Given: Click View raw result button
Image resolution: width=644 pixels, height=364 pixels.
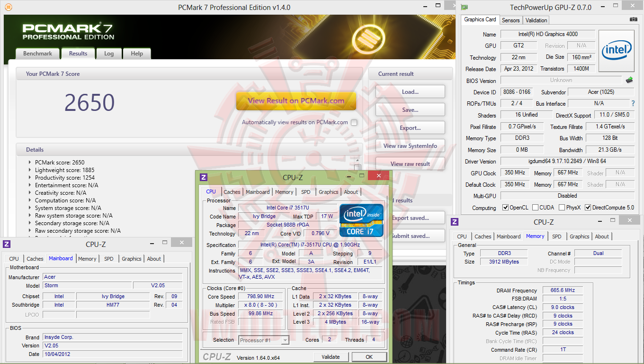Looking at the screenshot, I should tap(410, 164).
